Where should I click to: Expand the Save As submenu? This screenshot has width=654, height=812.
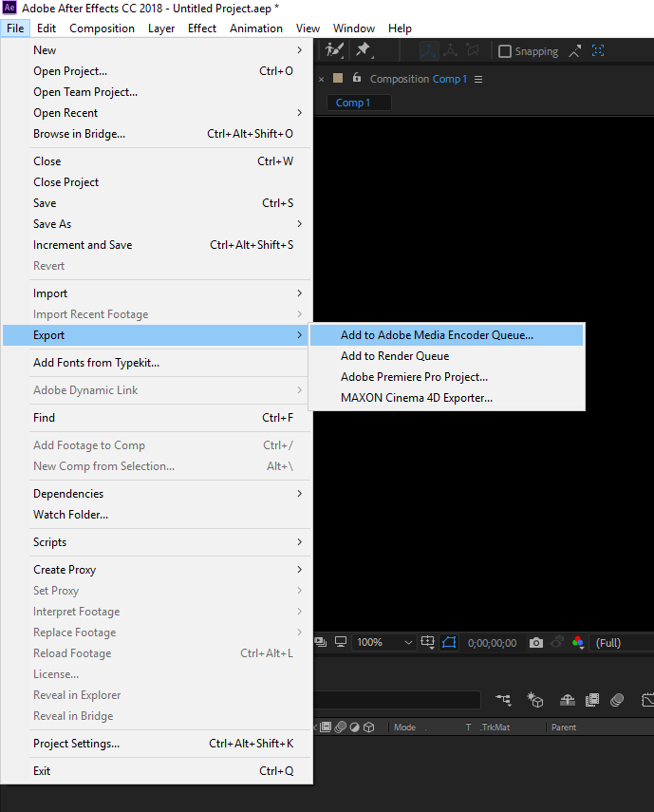[158, 224]
